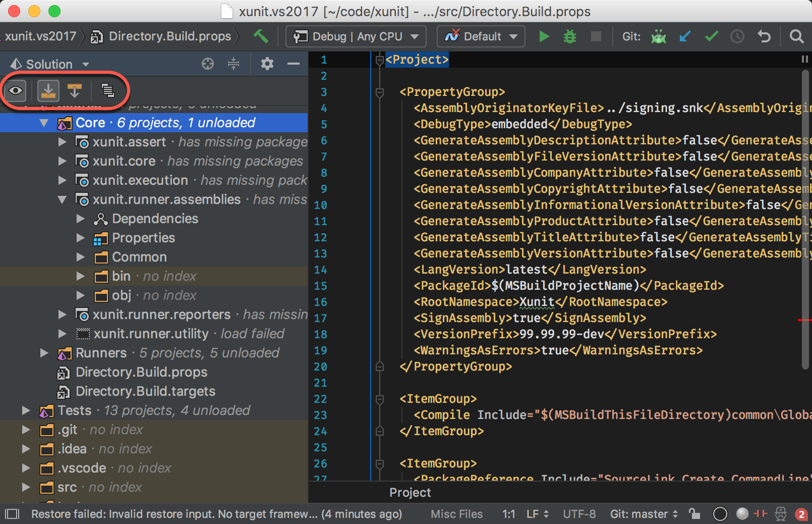Toggle Show All Files eye icon
812x524 pixels.
(x=16, y=91)
